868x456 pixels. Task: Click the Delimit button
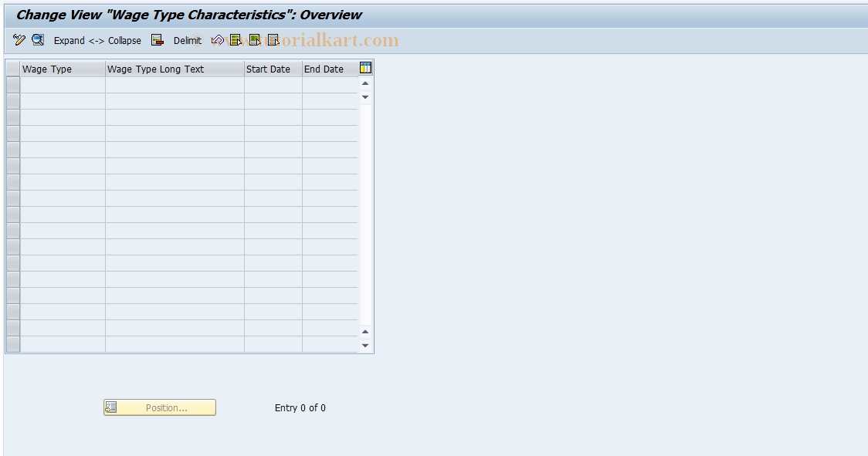coord(187,40)
